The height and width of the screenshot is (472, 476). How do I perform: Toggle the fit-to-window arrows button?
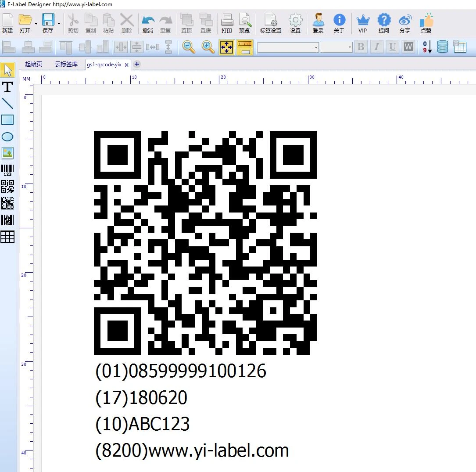click(x=226, y=47)
